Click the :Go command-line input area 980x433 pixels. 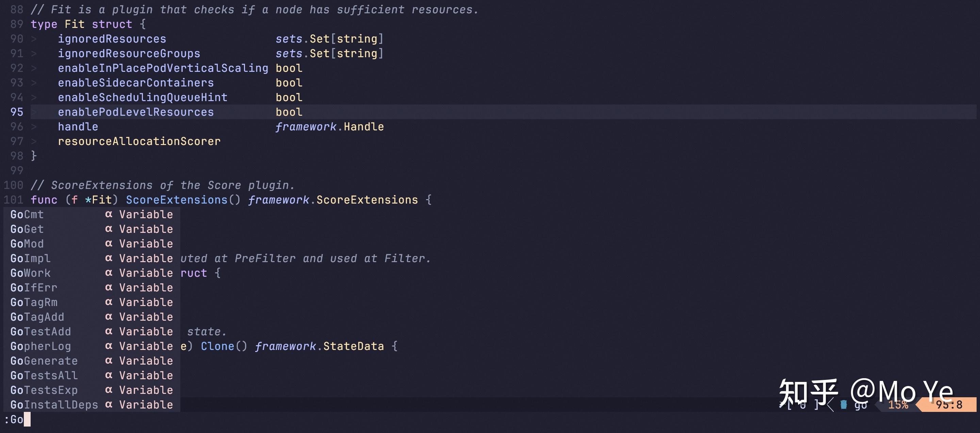coord(17,419)
